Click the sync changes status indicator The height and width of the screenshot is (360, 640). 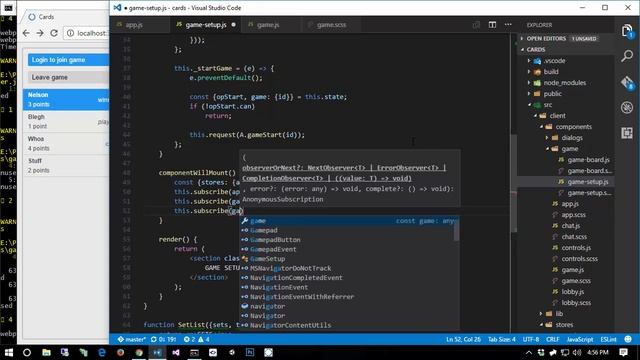163,339
